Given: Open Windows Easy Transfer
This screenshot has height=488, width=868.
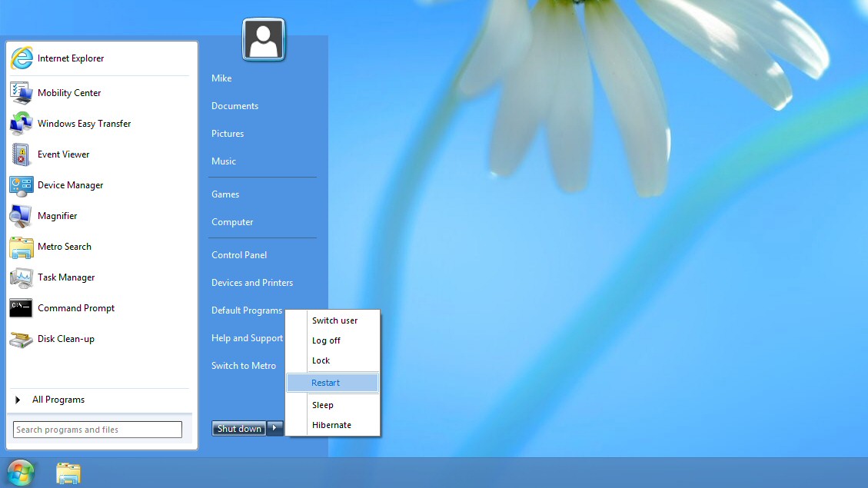Looking at the screenshot, I should pos(84,123).
